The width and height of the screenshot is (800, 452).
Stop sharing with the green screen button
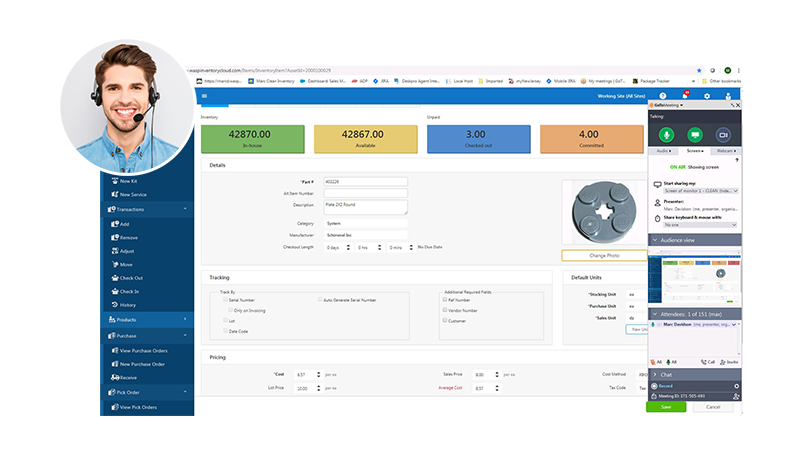pyautogui.click(x=694, y=135)
